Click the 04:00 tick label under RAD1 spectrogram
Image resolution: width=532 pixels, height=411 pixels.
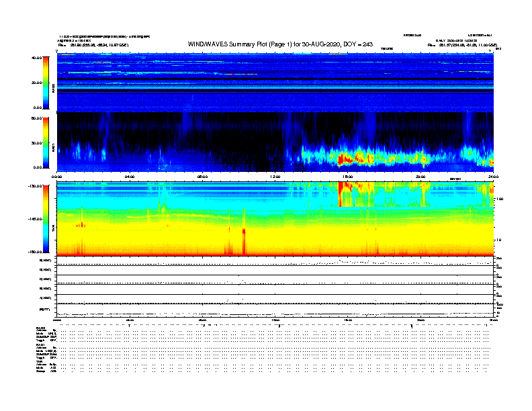(x=130, y=177)
